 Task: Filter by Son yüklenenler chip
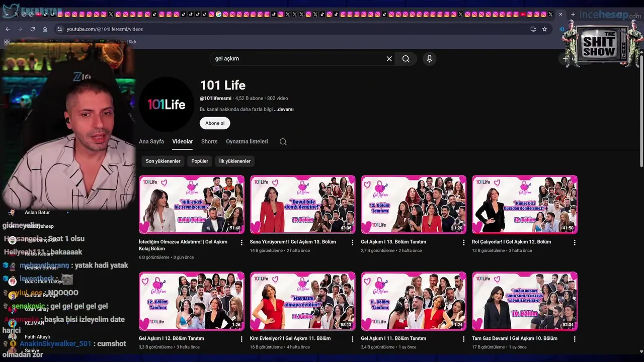tap(163, 161)
